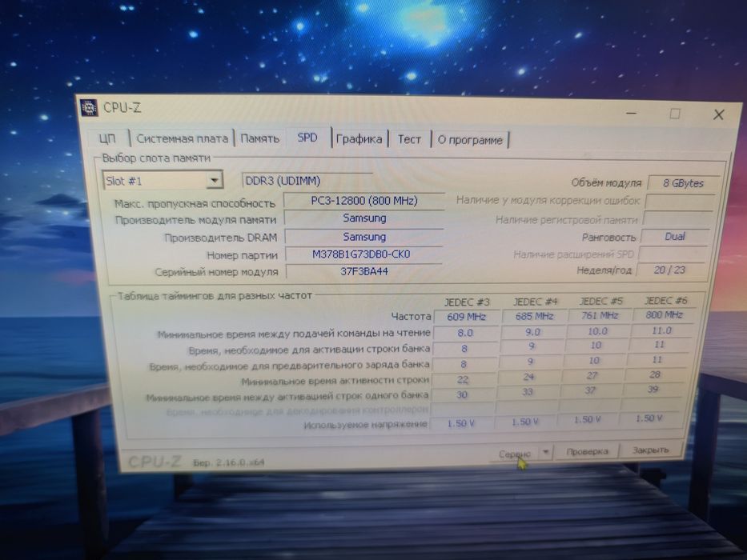
Task: Expand the Slot #1 memory slot dropdown
Action: (x=215, y=181)
